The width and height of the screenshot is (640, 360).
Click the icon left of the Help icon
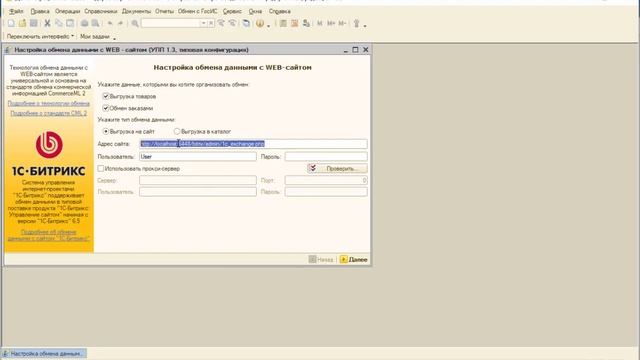tap(246, 23)
